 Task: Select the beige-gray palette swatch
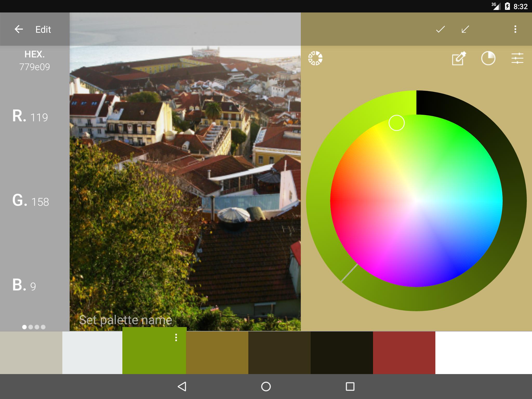click(x=31, y=353)
